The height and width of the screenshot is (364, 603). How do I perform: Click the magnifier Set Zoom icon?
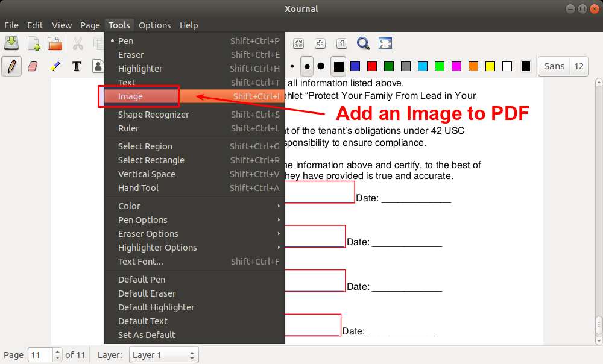coord(363,43)
